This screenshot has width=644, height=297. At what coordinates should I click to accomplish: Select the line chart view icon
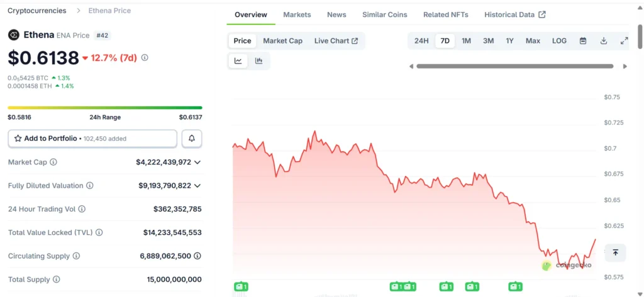[x=238, y=61]
